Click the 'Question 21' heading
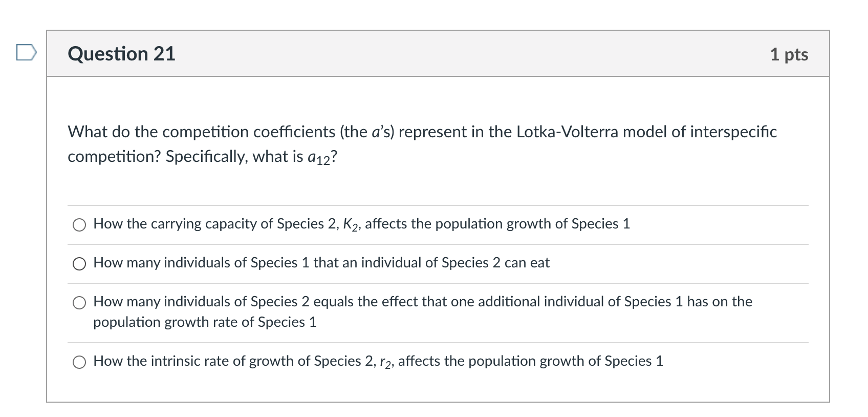The height and width of the screenshot is (417, 868). point(121,54)
